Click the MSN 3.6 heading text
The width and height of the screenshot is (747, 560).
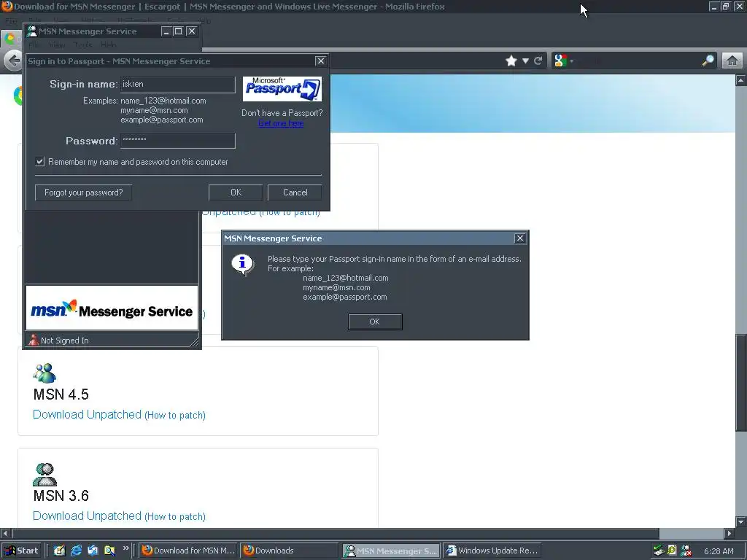tap(61, 496)
